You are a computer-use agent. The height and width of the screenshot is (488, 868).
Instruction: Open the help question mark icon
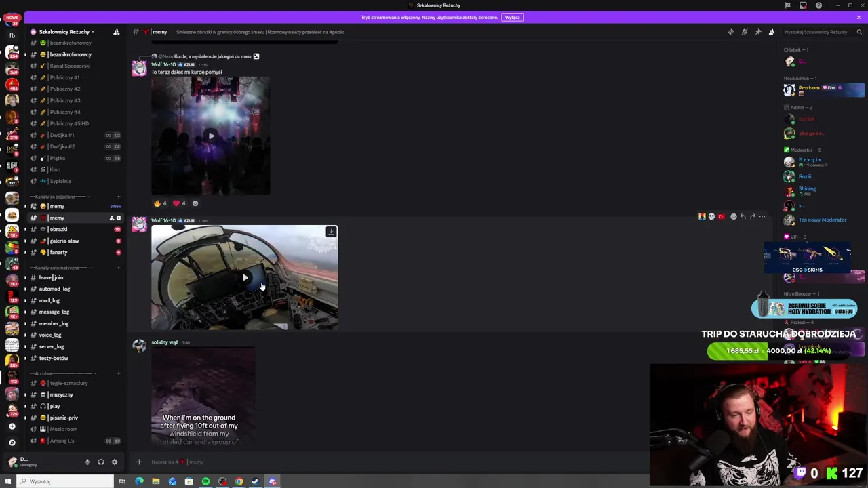(x=818, y=5)
